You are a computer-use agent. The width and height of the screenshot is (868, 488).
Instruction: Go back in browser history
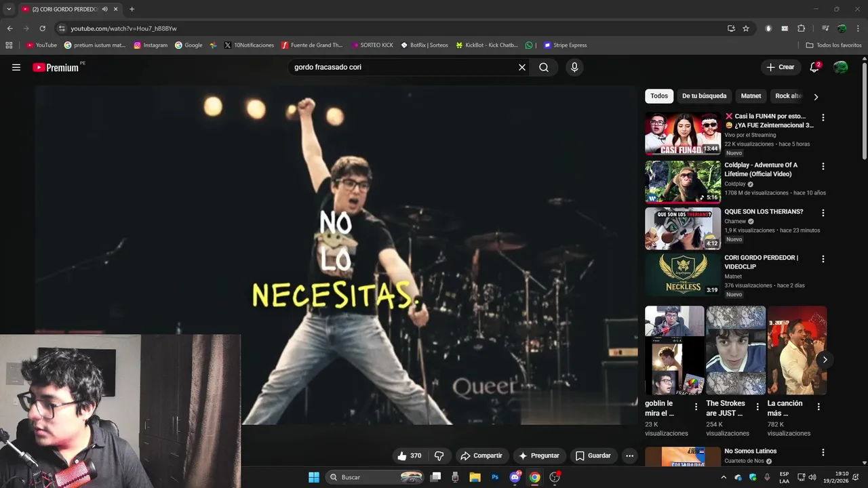[9, 28]
